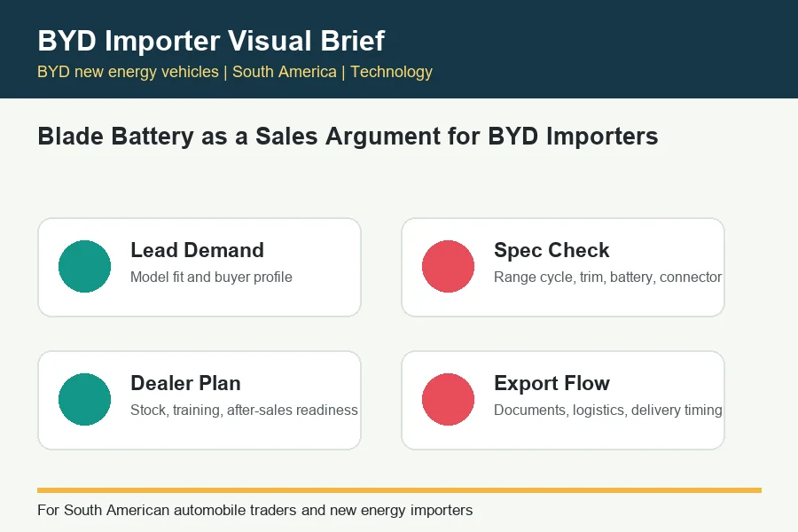This screenshot has width=798, height=532.
Task: Click 'Range cycle, trim, battery, connector' text
Action: point(607,277)
